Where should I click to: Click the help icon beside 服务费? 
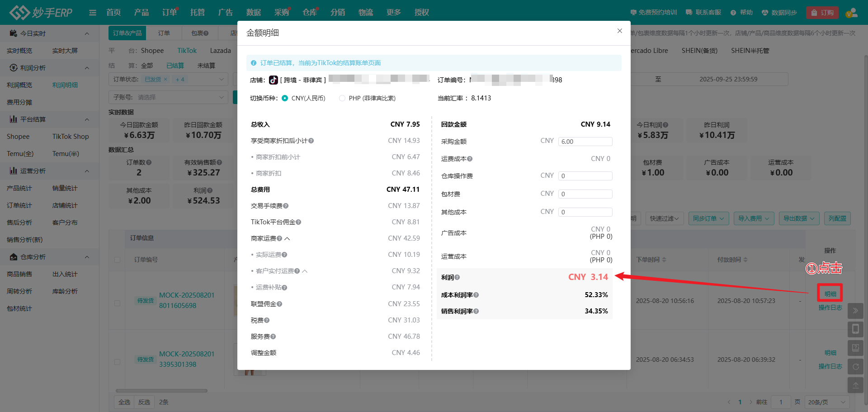pyautogui.click(x=273, y=336)
